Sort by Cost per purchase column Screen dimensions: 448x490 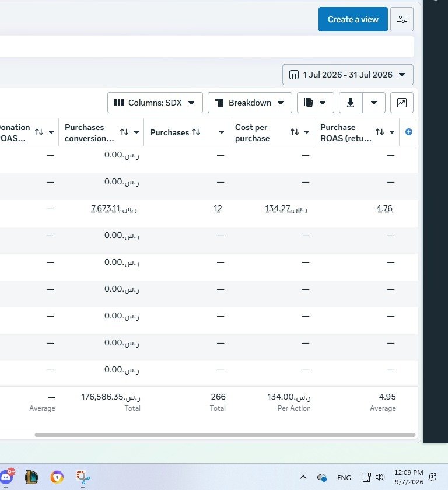coord(295,132)
